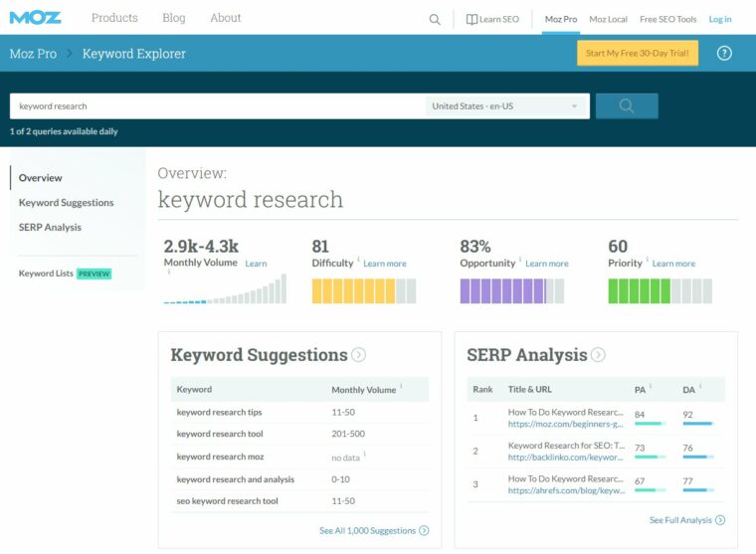Click the keyword research tips row
756x554 pixels.
299,412
